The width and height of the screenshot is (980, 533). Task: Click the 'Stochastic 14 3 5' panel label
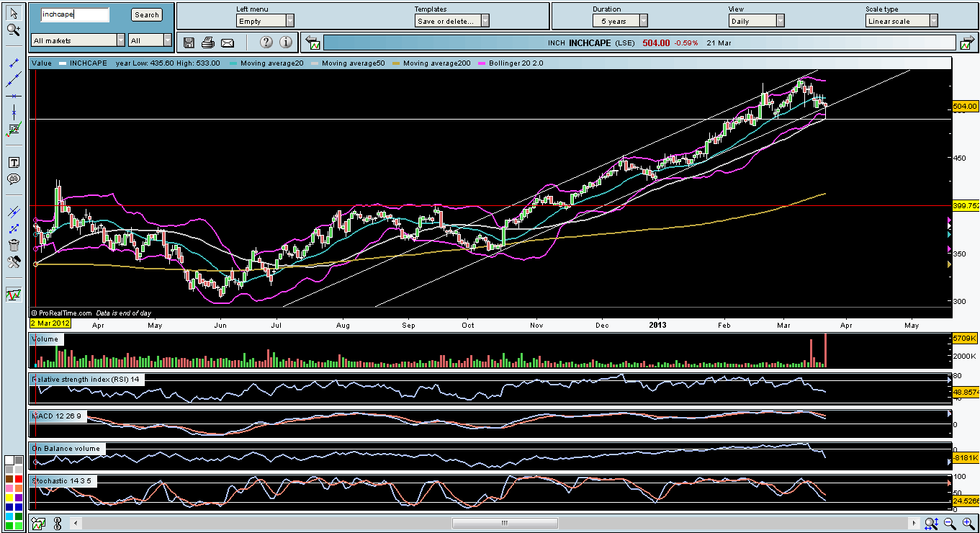pos(62,480)
